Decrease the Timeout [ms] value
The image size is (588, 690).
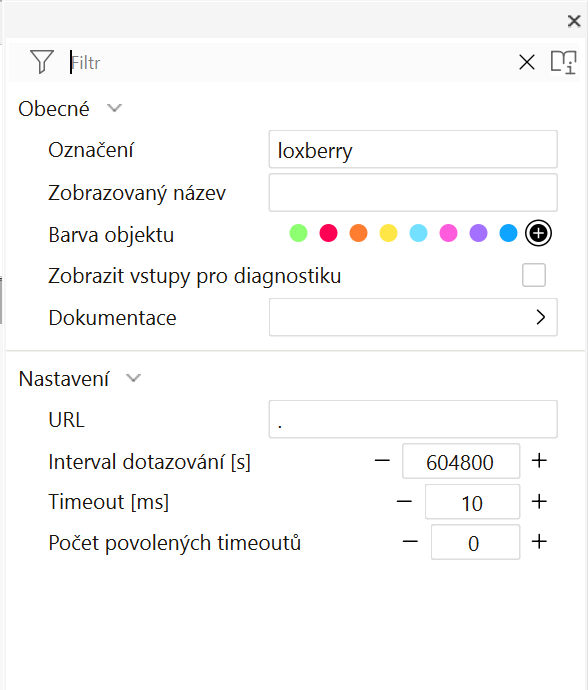pos(404,502)
